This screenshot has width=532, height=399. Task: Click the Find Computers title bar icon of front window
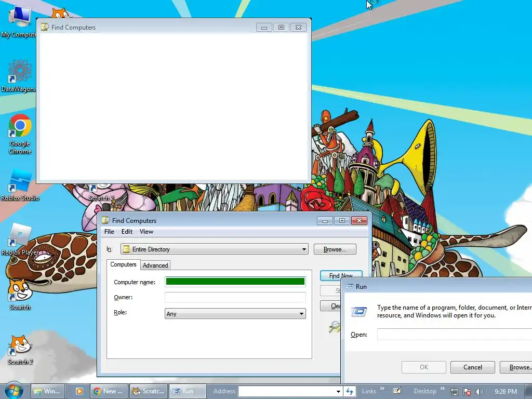coord(105,220)
